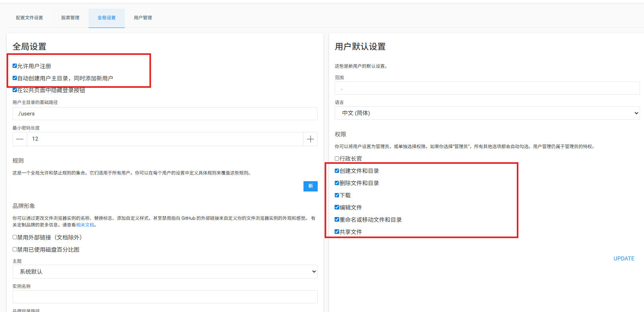This screenshot has height=312, width=644.
Task: Click the plus icon to increase password length
Action: [310, 139]
